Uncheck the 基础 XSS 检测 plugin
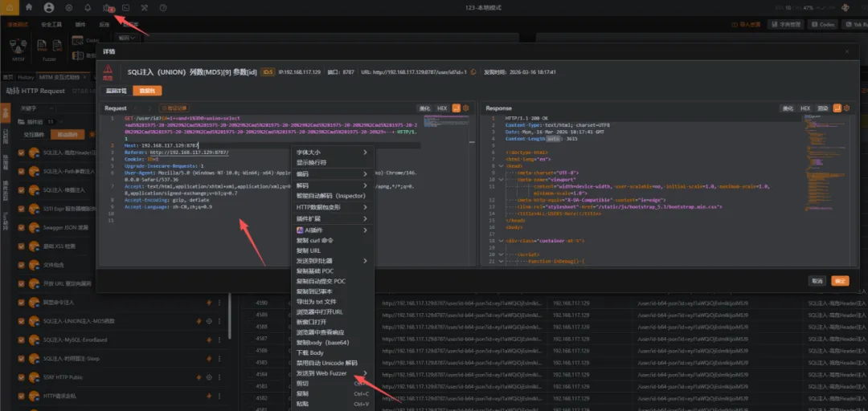 (21, 246)
